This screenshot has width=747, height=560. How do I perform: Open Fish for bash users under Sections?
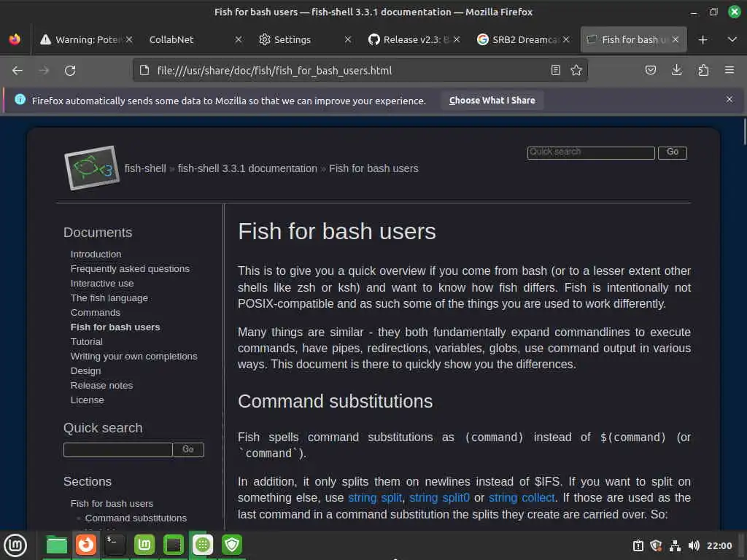click(x=112, y=504)
